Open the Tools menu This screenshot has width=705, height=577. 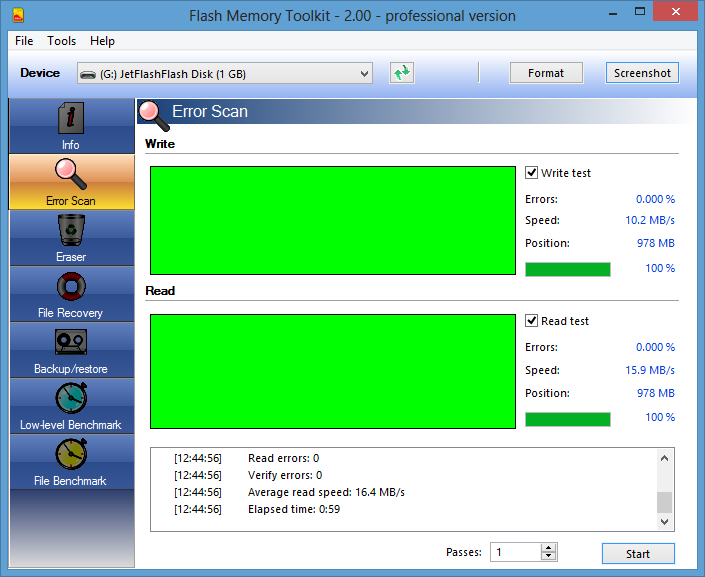pyautogui.click(x=61, y=41)
